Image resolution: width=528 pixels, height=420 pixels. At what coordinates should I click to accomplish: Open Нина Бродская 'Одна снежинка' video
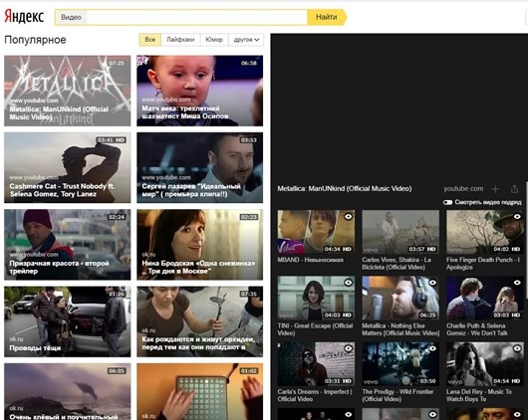199,245
